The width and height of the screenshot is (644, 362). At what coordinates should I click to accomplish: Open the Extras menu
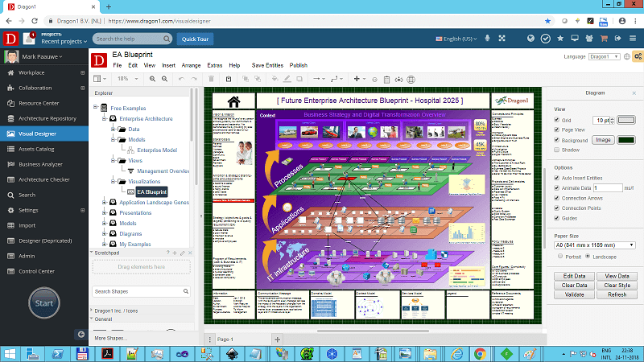[215, 65]
